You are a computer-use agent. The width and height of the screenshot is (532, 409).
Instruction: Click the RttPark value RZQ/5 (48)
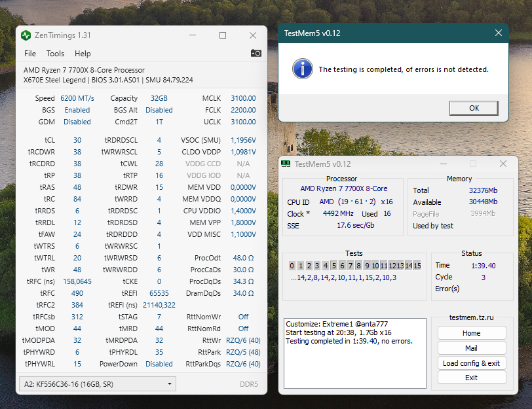243,353
